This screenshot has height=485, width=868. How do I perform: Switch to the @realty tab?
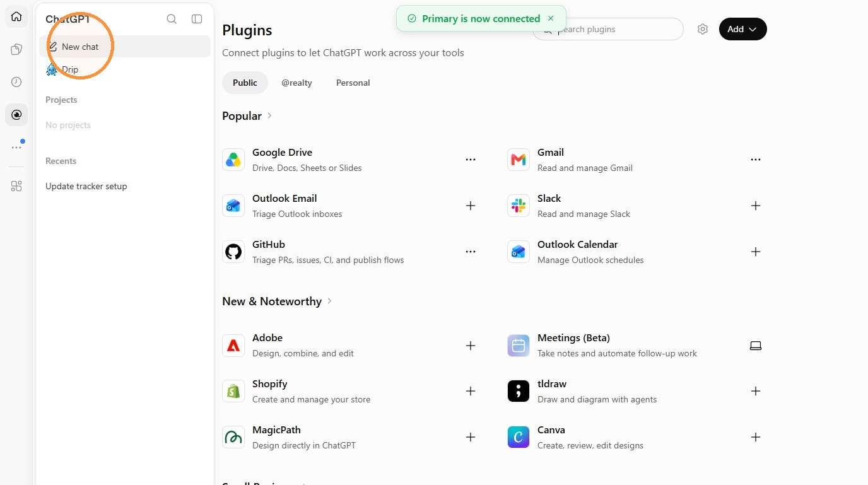pyautogui.click(x=296, y=83)
